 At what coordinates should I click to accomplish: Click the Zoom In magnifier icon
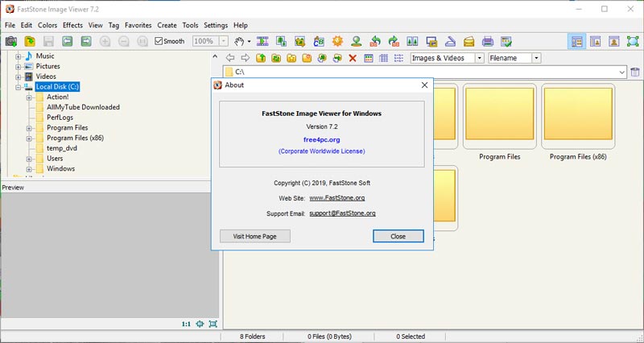click(105, 41)
